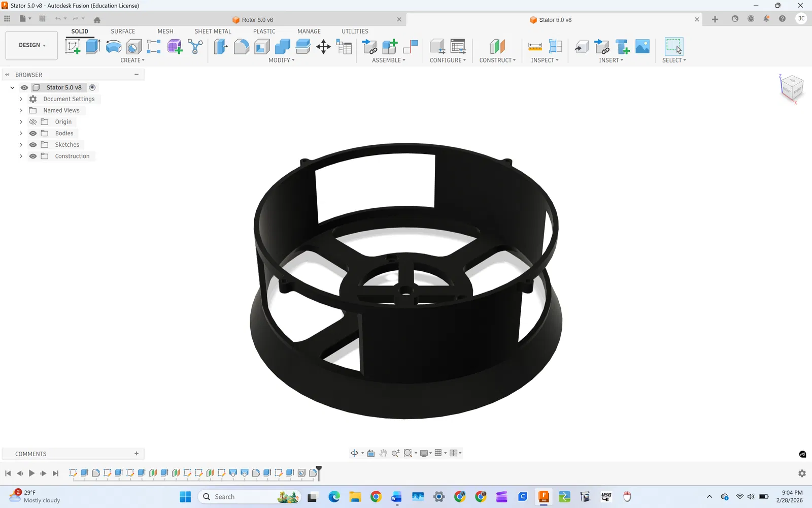Viewport: 812px width, 508px height.
Task: Undo the last action
Action: pyautogui.click(x=58, y=19)
